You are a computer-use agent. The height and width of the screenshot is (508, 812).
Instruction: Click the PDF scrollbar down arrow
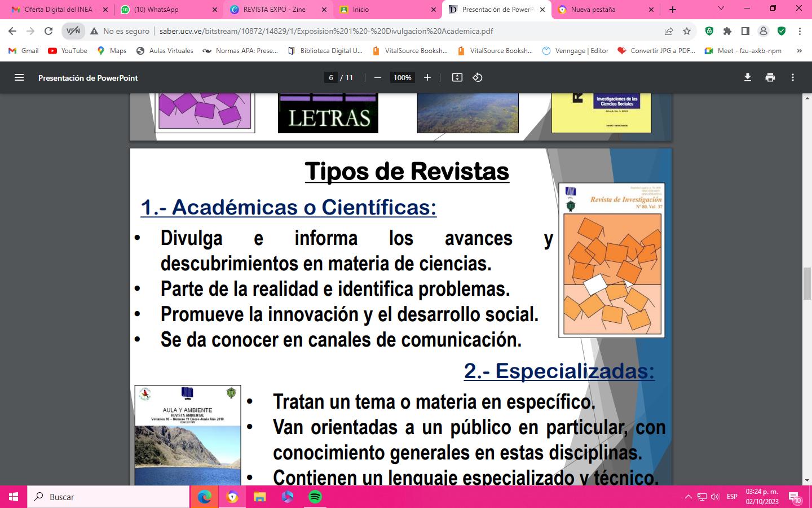point(807,480)
